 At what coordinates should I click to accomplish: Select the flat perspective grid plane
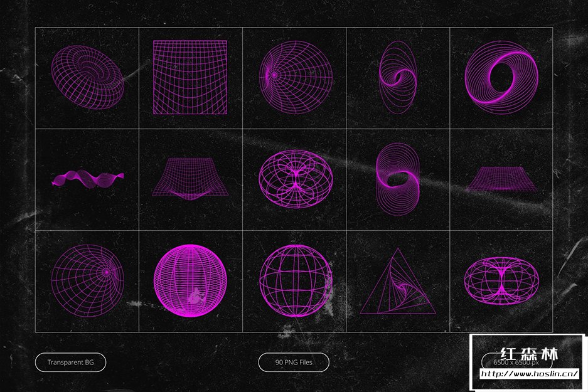pyautogui.click(x=502, y=179)
